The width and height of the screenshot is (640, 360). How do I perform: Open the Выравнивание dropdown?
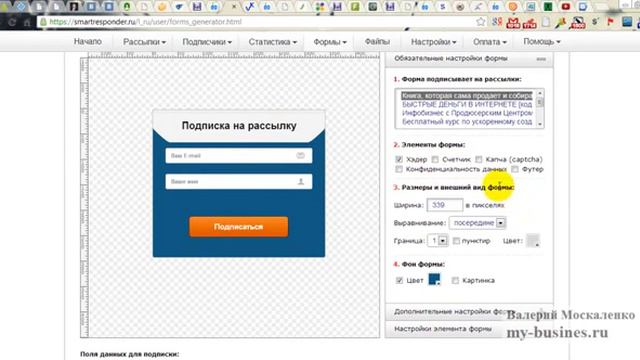coord(478,223)
